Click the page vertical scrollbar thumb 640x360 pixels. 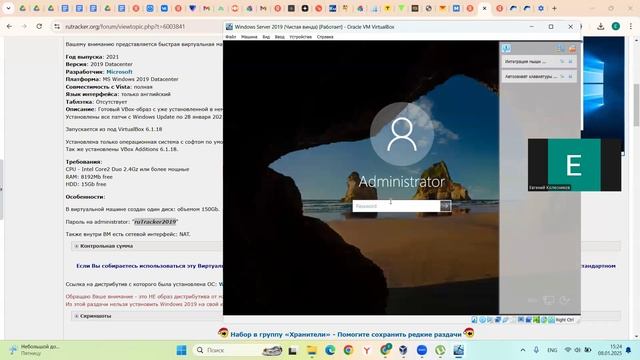click(x=636, y=105)
